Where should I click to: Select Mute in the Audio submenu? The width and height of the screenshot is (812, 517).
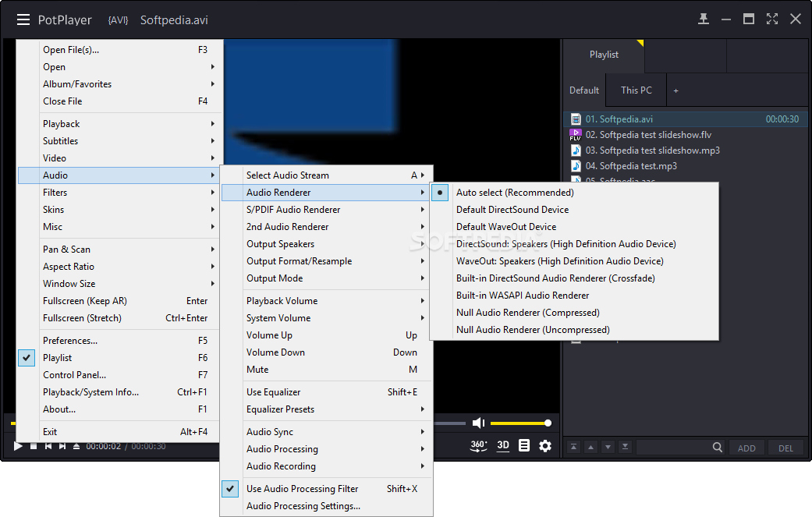[x=326, y=370]
